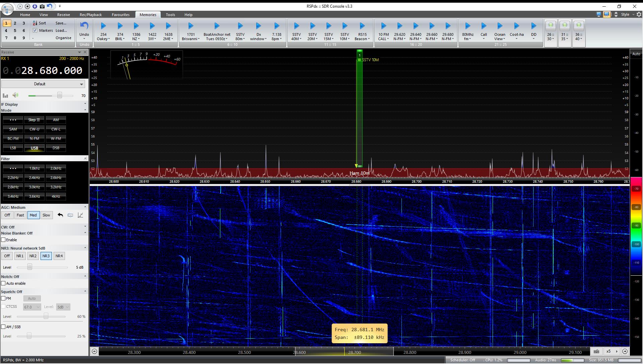Switch noise reduction to NR4
Image resolution: width=643 pixels, height=364 pixels.
[59, 256]
